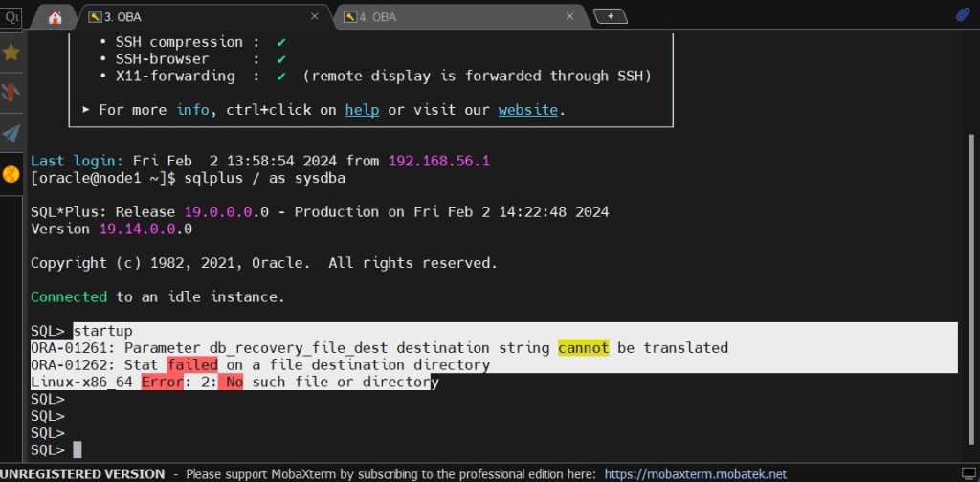Viewport: 980px width, 482px height.
Task: Open the Sftp orange globe icon
Action: click(11, 174)
